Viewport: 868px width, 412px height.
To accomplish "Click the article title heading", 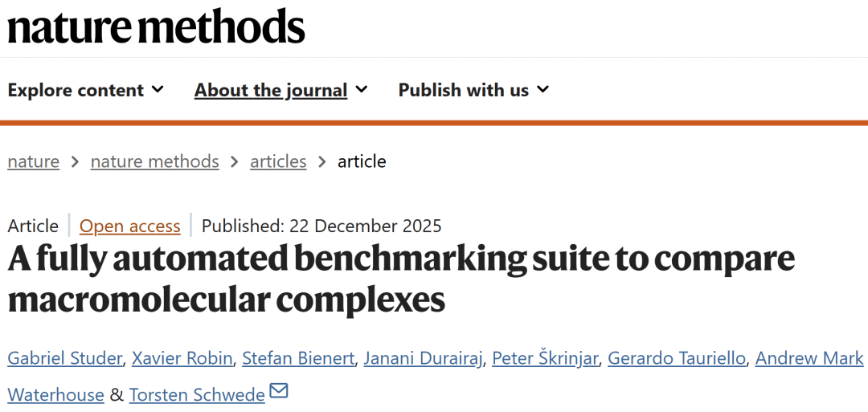I will (401, 279).
